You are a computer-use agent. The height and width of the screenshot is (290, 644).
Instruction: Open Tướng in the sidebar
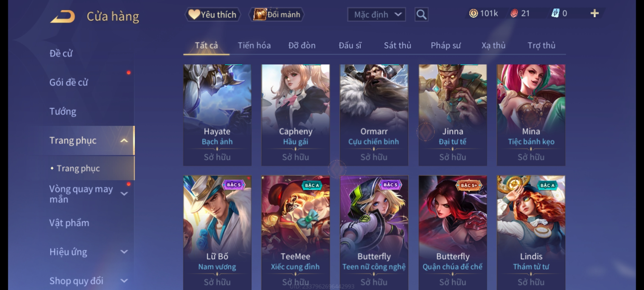(63, 111)
